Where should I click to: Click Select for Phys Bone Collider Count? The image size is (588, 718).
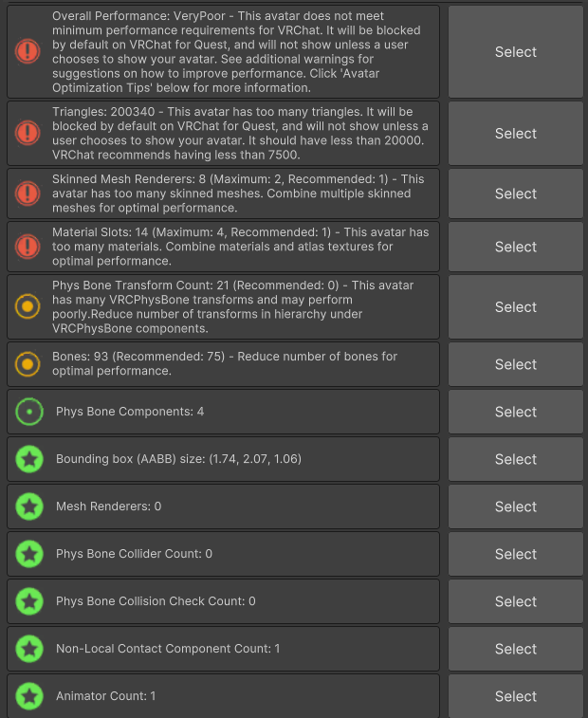click(x=516, y=554)
